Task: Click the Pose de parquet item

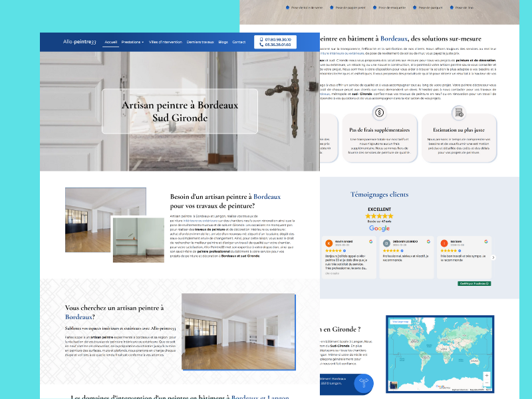Action: click(428, 7)
